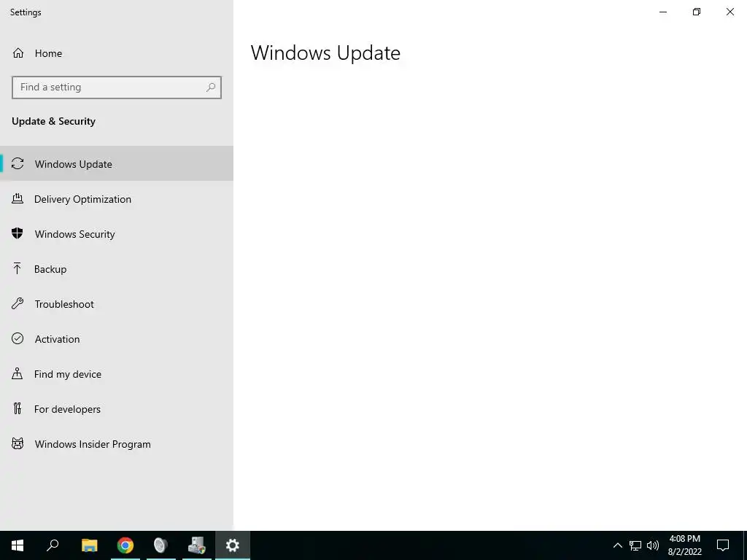
Task: Click the Windows Security shield icon
Action: [18, 233]
